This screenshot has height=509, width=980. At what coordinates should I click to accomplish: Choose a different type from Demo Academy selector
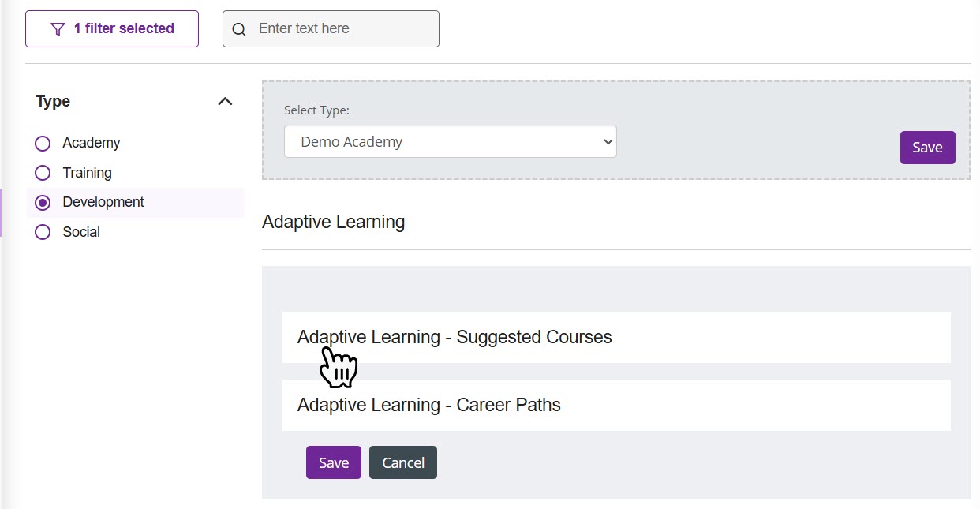[450, 141]
